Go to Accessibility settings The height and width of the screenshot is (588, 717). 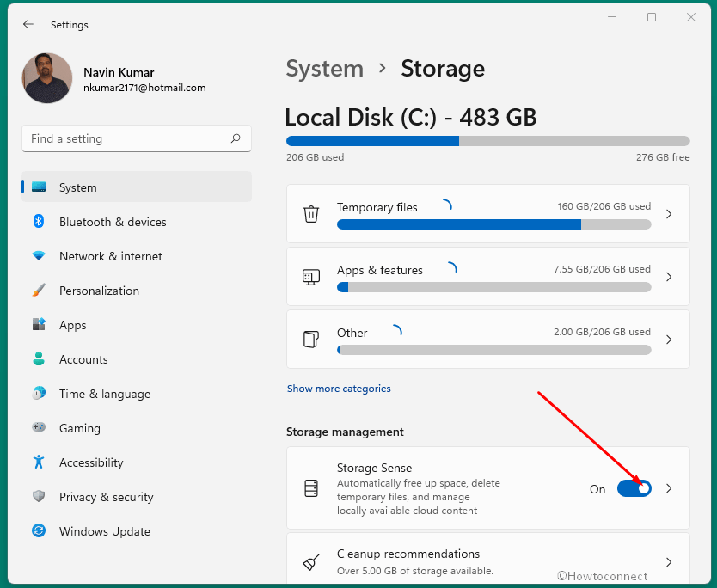pyautogui.click(x=137, y=462)
